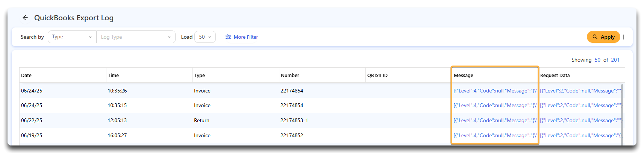Click the More Filter sliders icon

228,37
